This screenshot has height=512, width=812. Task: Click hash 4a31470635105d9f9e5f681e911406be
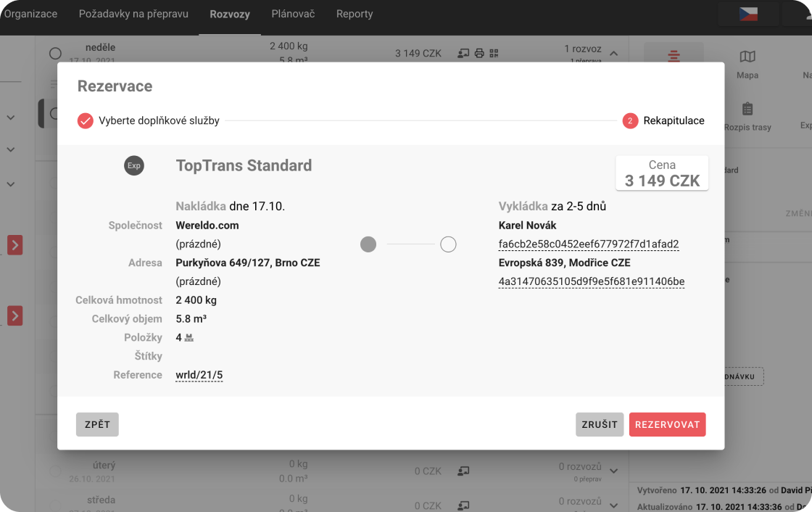pyautogui.click(x=592, y=281)
